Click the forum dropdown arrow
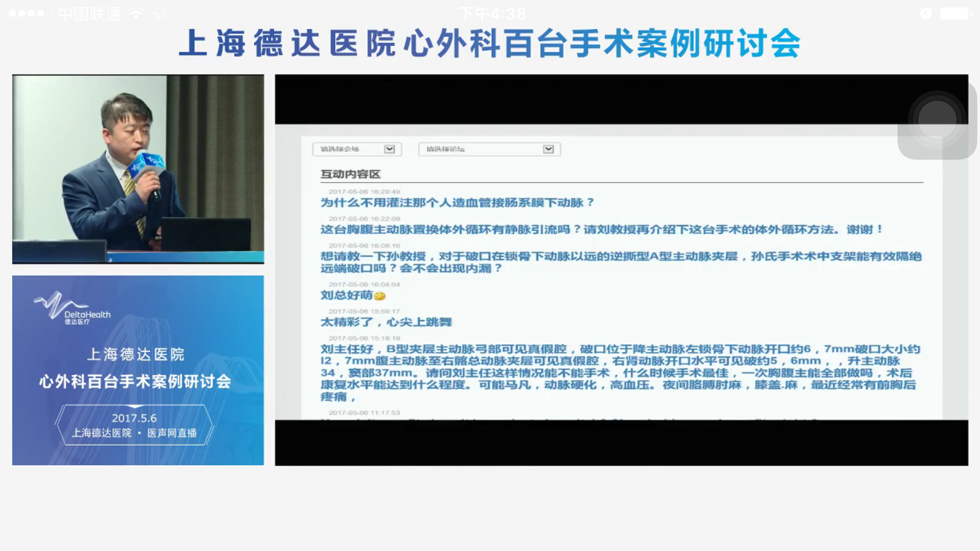The image size is (980, 551). point(548,149)
